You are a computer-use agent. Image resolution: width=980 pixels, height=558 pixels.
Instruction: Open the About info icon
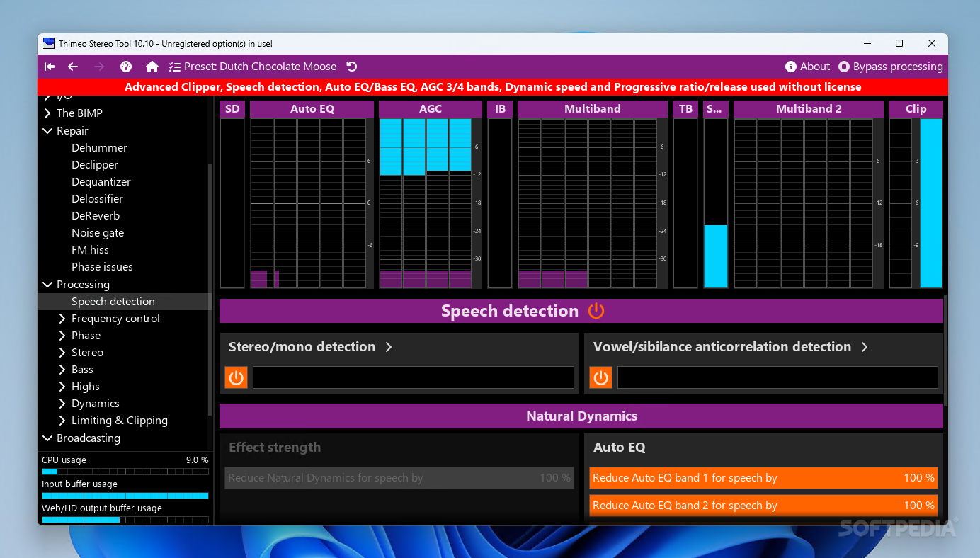tap(791, 67)
